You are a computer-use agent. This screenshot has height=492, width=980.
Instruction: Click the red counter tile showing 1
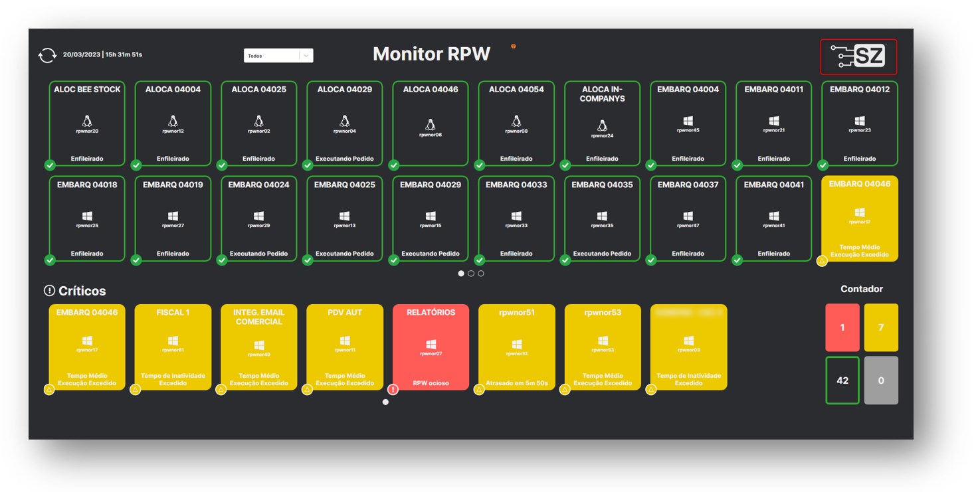842,327
